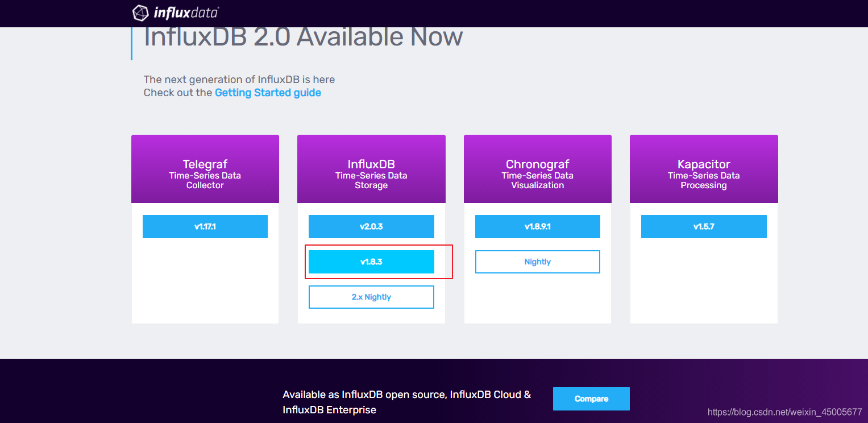Click "Time-Series Data Processing" subtitle
The height and width of the screenshot is (423, 868).
704,180
